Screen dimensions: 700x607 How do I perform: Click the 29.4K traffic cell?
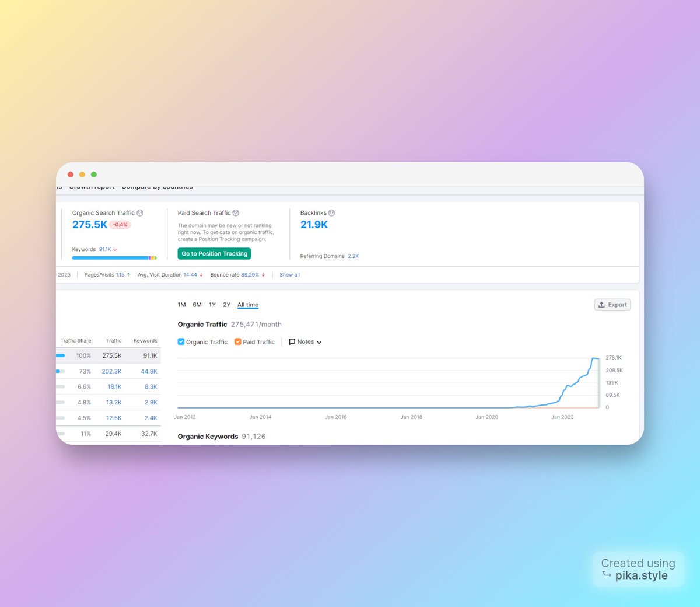click(x=113, y=434)
